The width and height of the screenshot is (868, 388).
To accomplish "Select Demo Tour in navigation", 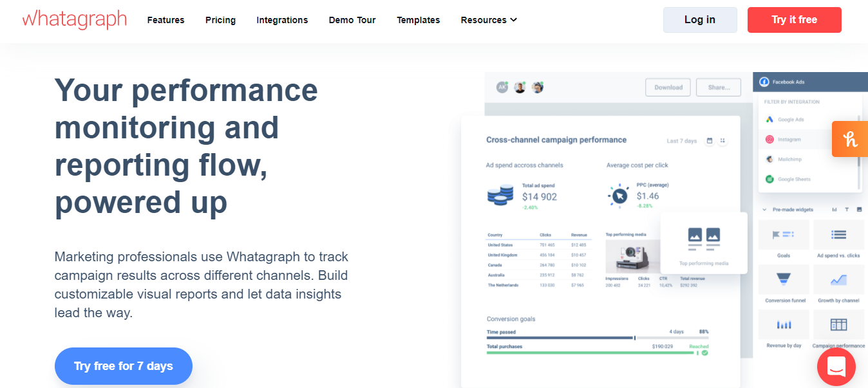I will [x=352, y=20].
